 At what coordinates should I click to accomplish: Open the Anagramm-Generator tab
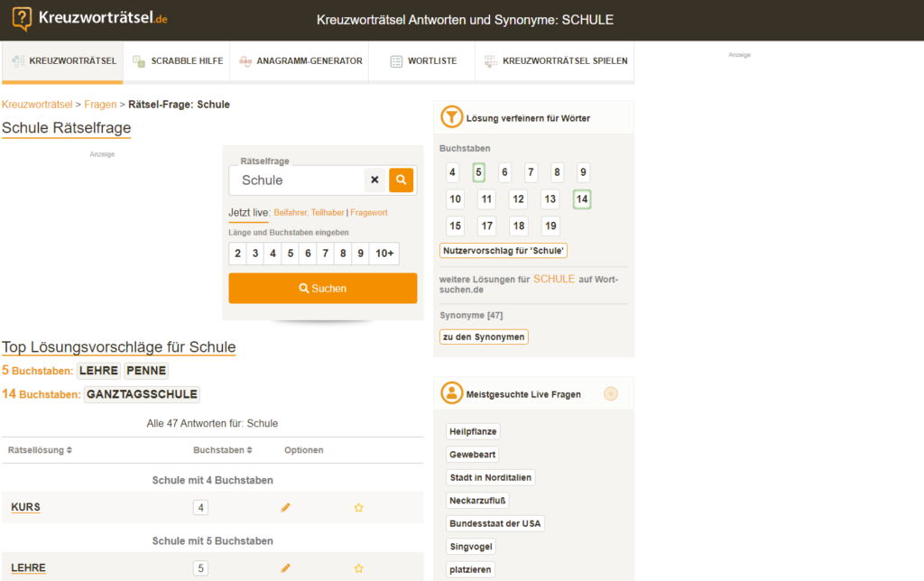[300, 60]
